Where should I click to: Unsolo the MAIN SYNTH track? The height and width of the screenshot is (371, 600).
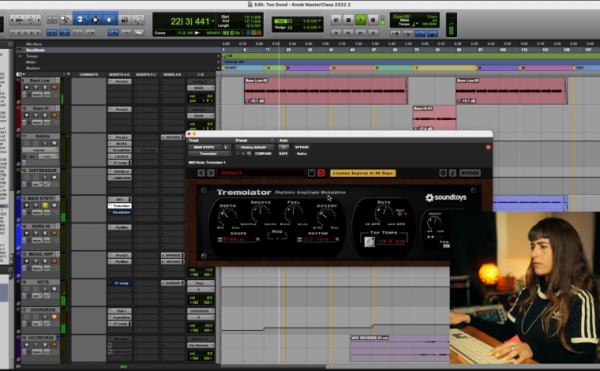45,205
